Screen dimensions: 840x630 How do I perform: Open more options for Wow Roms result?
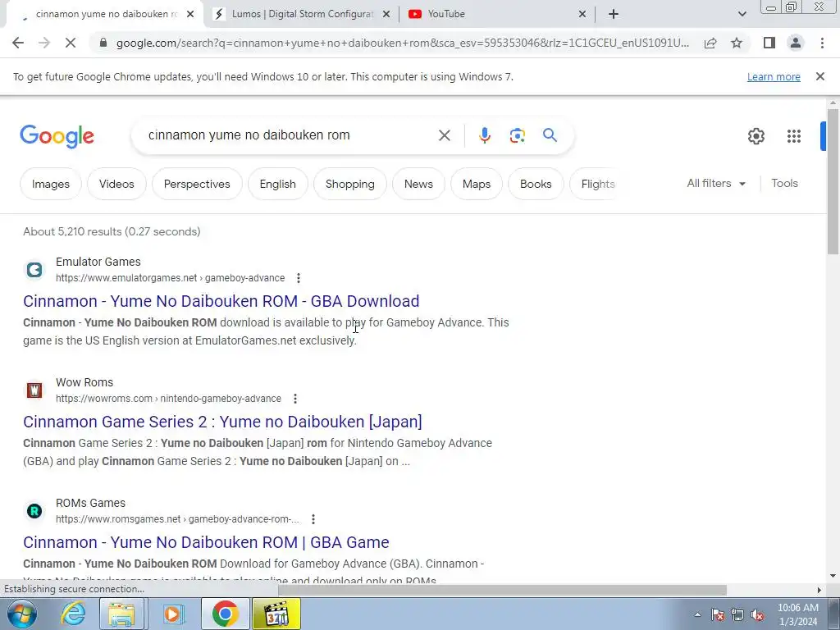click(294, 399)
